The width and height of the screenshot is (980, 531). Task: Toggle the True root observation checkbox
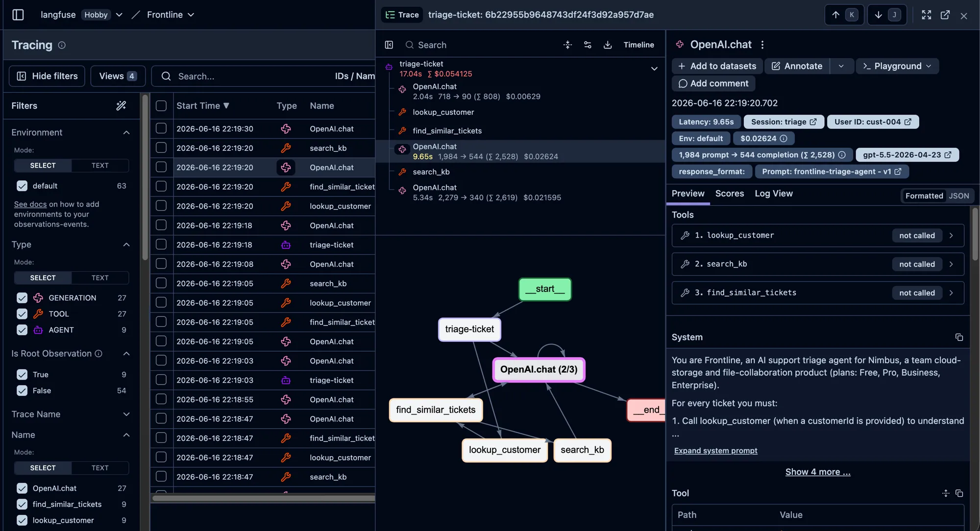22,375
